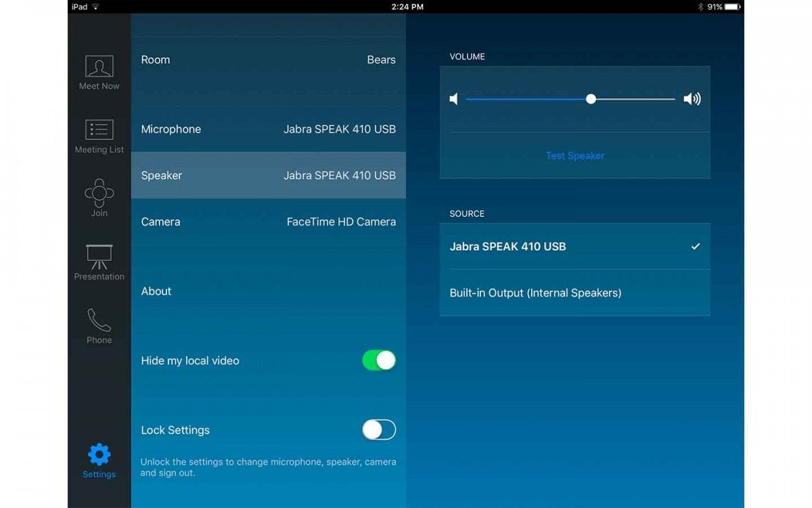Click the low-volume speaker icon
The height and width of the screenshot is (508, 812).
pos(453,100)
